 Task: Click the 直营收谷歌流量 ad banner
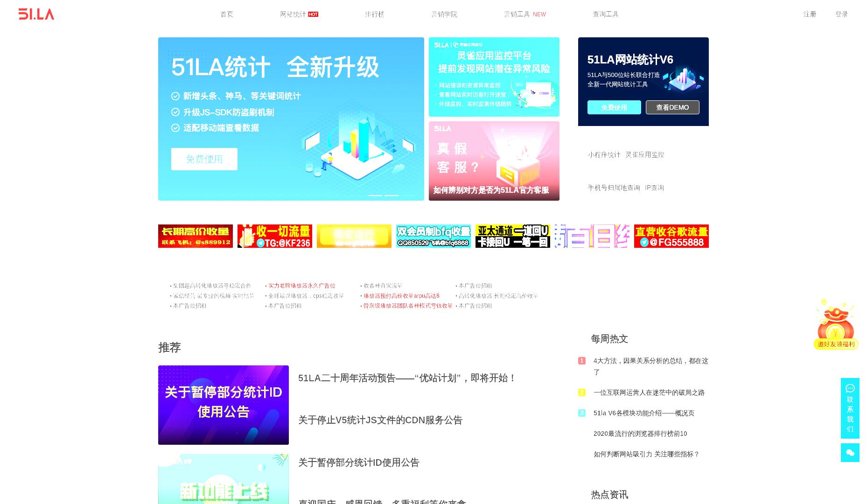(x=671, y=236)
